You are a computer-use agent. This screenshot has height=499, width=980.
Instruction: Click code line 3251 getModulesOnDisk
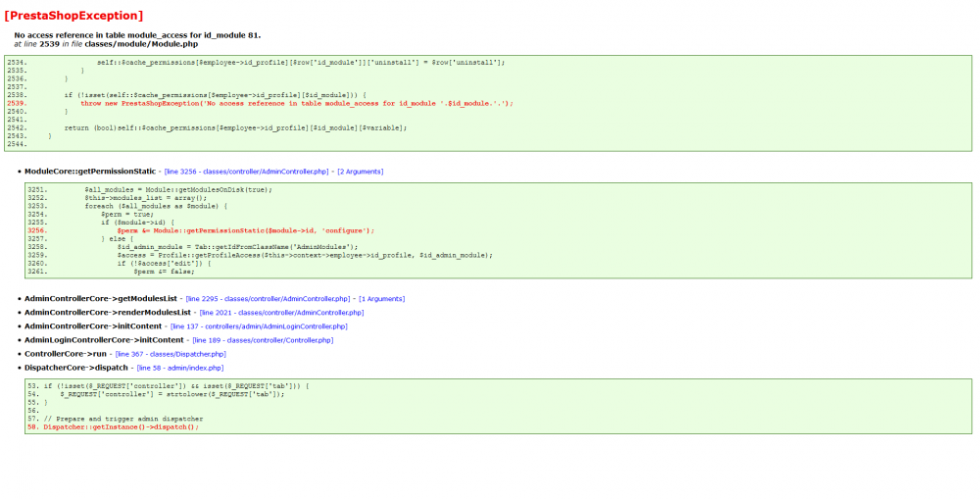point(178,190)
